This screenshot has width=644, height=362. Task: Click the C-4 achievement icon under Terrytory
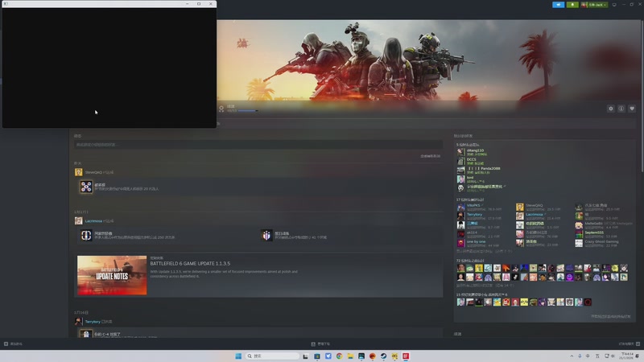pos(85,334)
